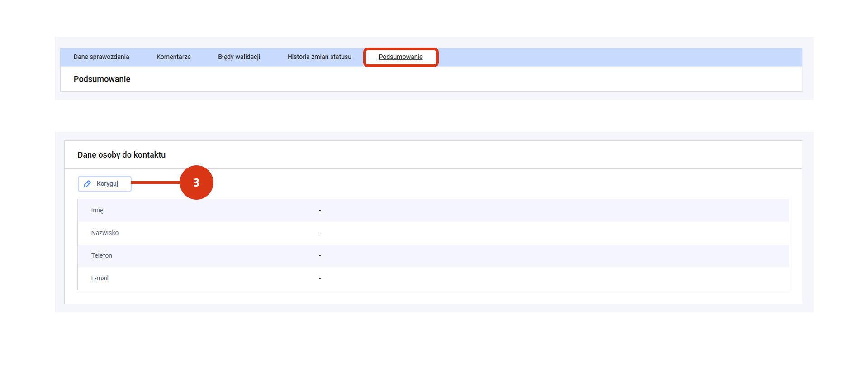This screenshot has width=868, height=375.
Task: Select the Nazwisko row label
Action: (105, 233)
